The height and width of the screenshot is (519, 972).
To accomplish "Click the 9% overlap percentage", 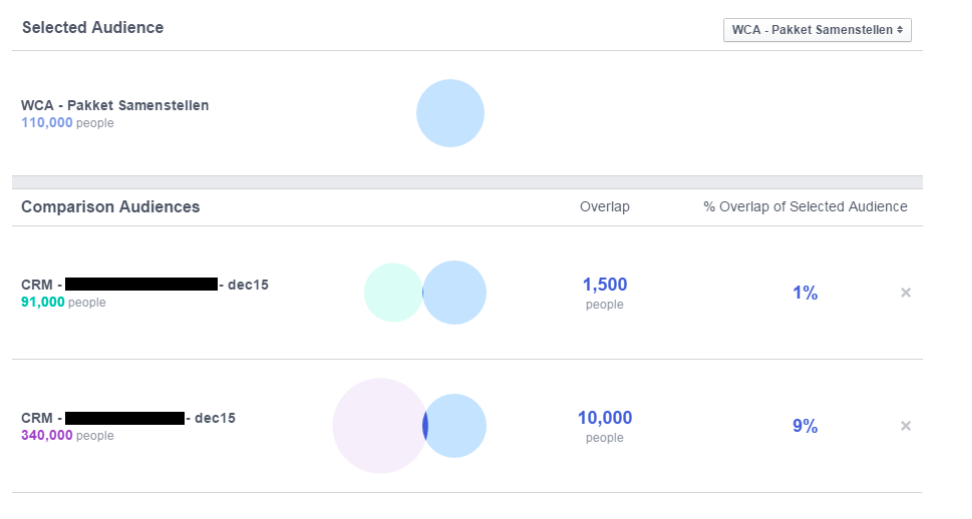I will coord(805,426).
